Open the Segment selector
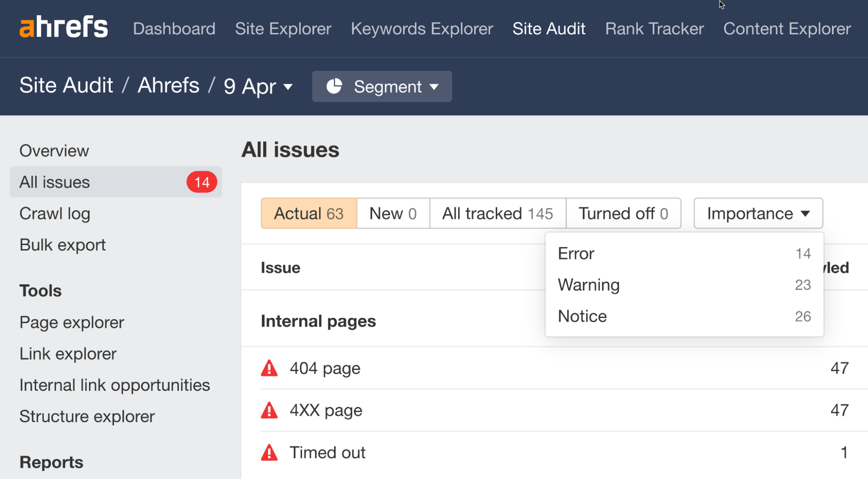Image resolution: width=868 pixels, height=479 pixels. click(382, 86)
